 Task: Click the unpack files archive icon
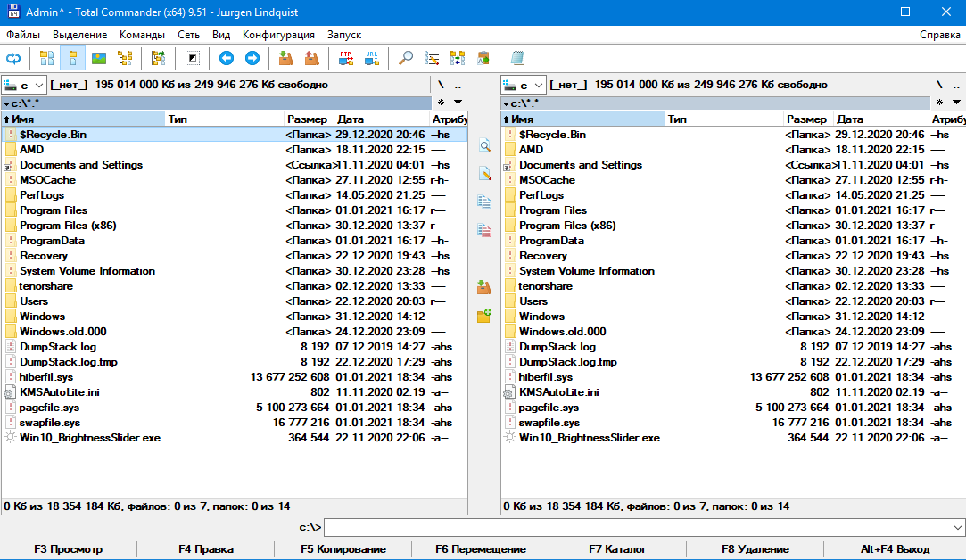[311, 59]
